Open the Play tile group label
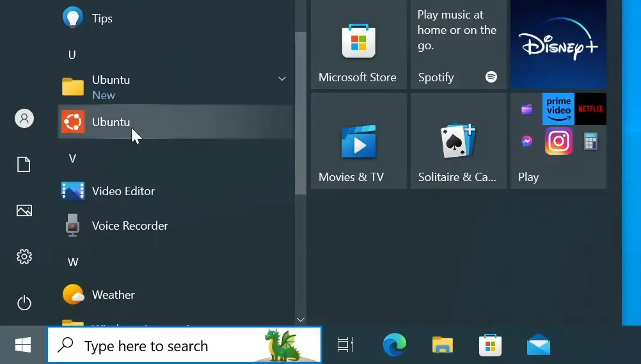The height and width of the screenshot is (364, 641). tap(528, 177)
